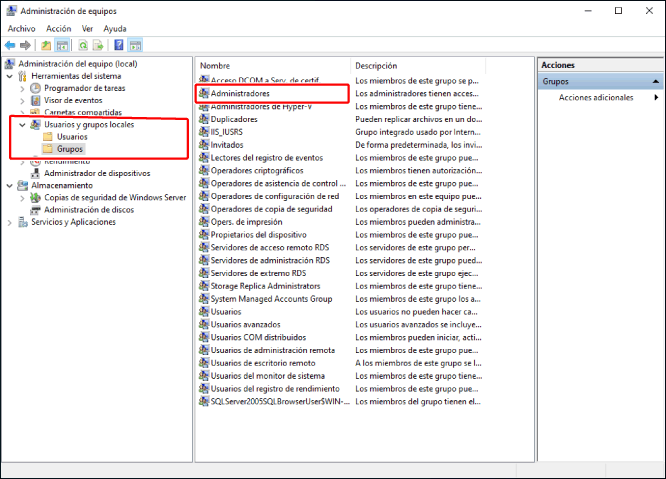Toggle the action pane toolbar icon
Screen dimensions: 666x479
pos(135,45)
